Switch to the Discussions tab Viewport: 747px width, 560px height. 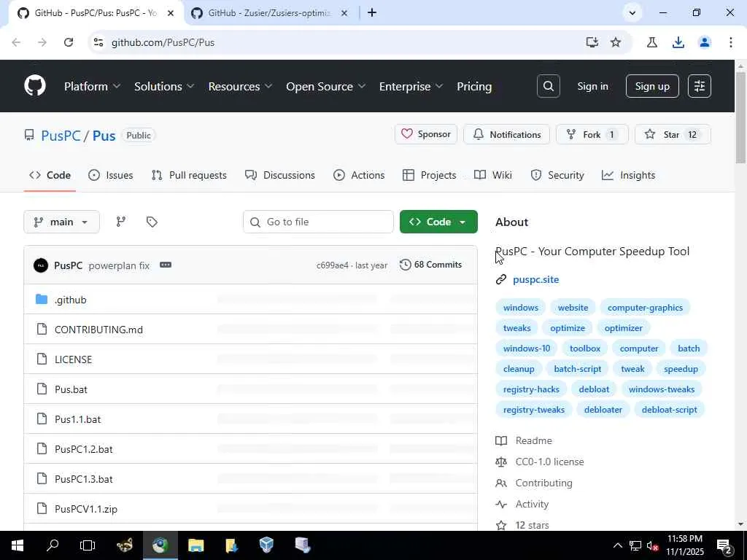(279, 175)
